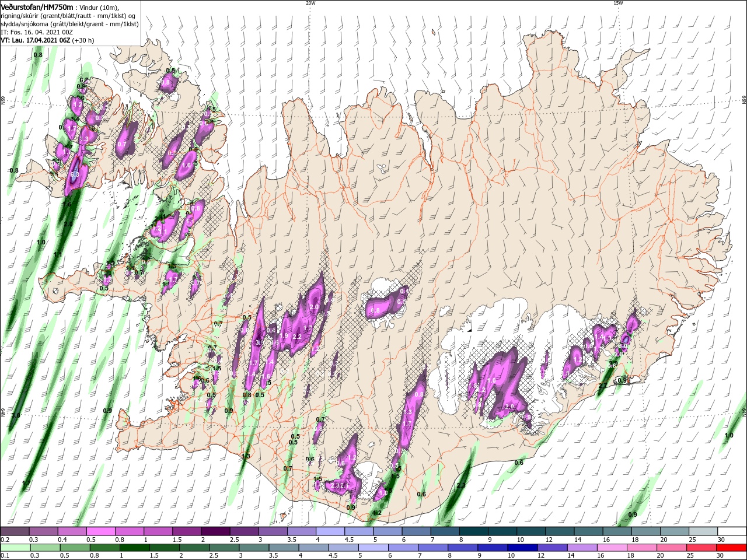Click the darkest green rain swatch between 1 and 1.5
This screenshot has height=560, width=747.
point(134,548)
